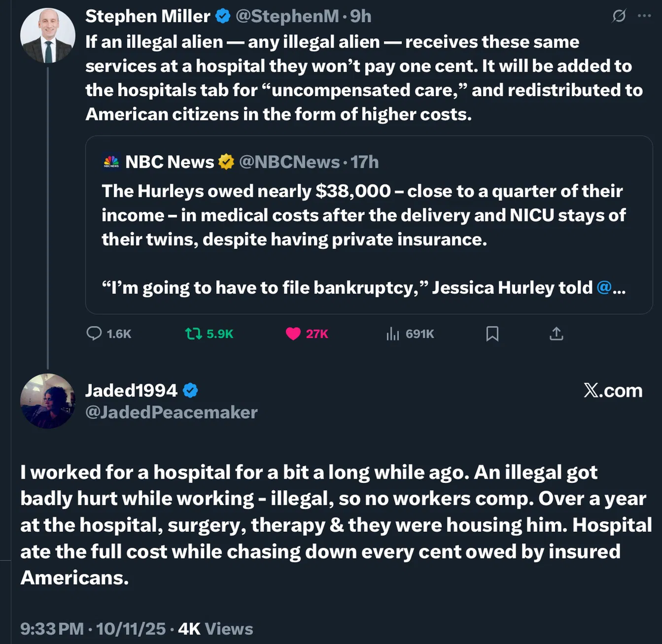Click NBC News gold verified badge

click(226, 161)
